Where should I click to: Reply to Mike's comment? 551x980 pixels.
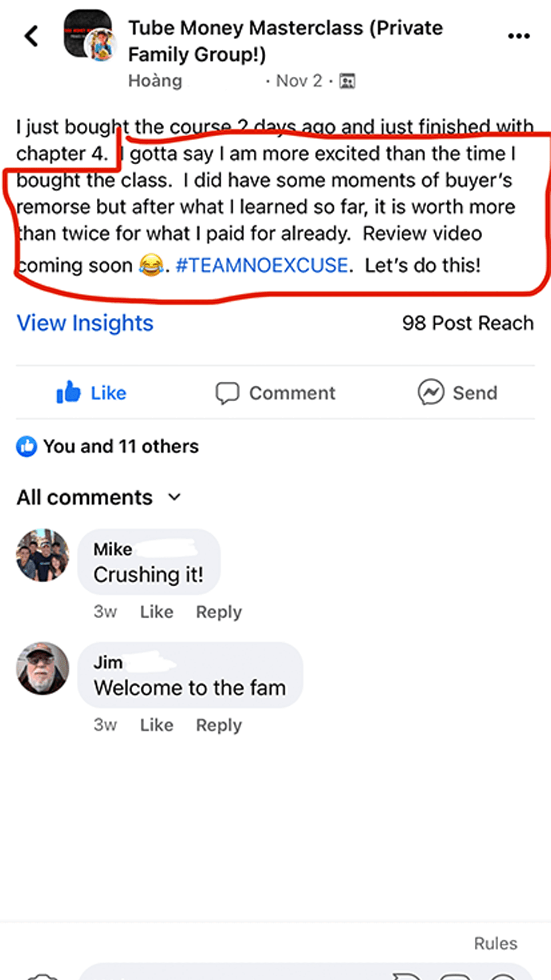click(x=219, y=612)
